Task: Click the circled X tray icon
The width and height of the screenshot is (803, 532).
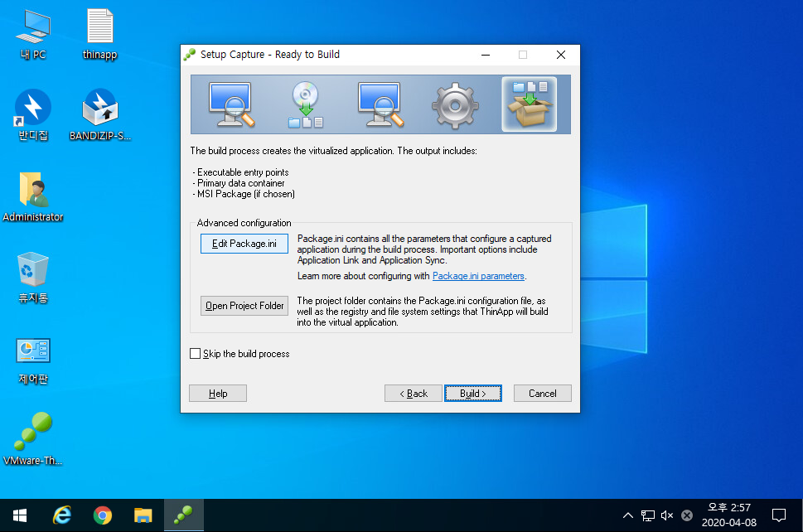Action: coord(687,515)
